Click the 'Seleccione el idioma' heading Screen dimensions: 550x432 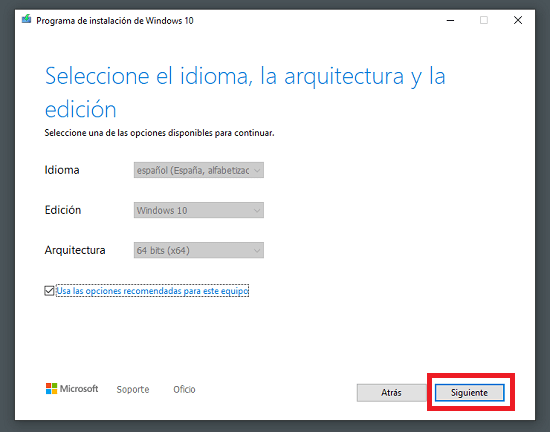tap(245, 92)
